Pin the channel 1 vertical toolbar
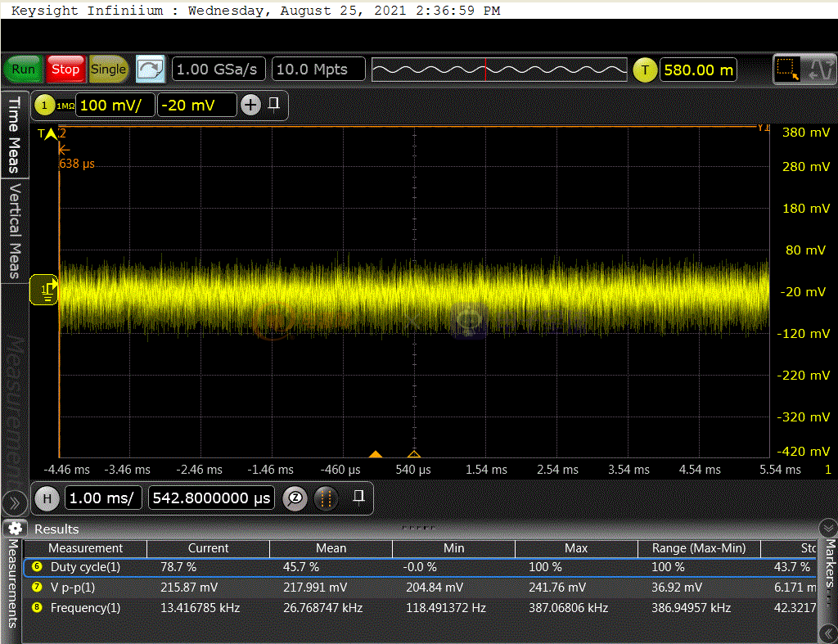 274,104
